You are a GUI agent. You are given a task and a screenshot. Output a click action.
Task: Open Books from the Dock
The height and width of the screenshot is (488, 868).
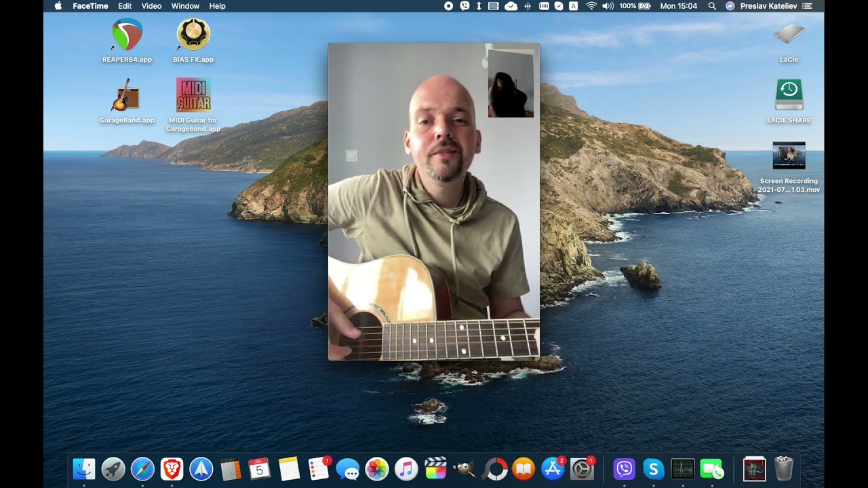tap(524, 468)
